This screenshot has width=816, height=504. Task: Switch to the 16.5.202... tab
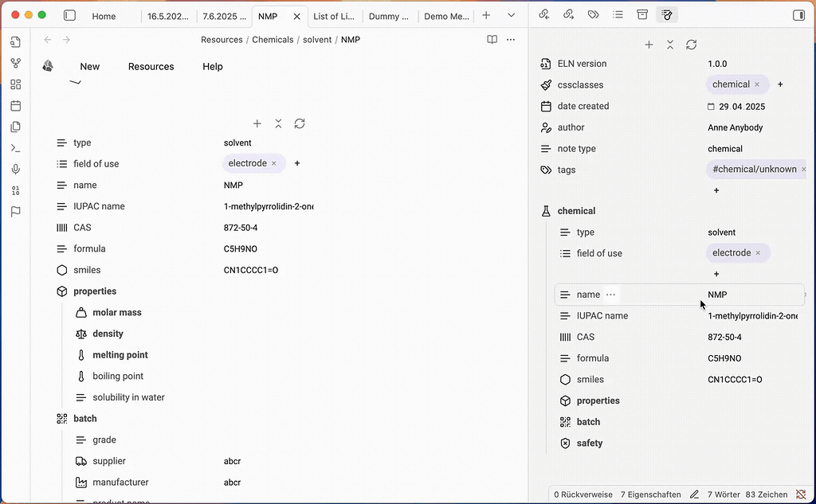[x=167, y=16]
